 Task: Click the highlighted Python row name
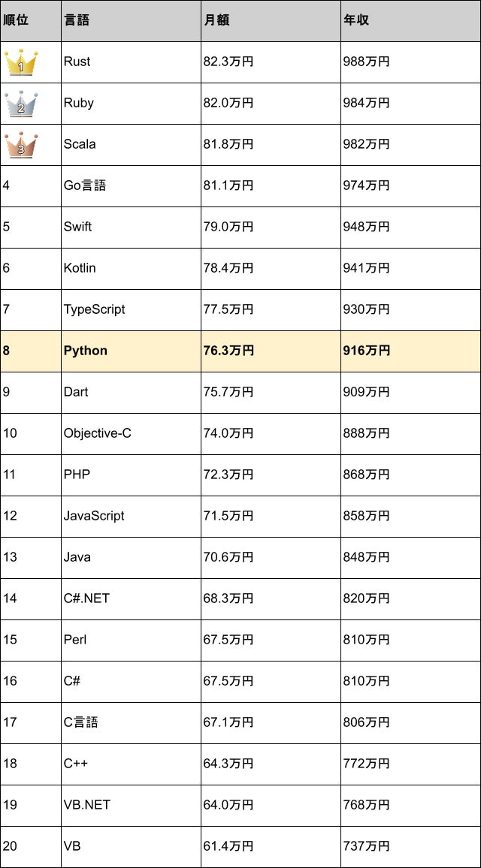(131, 351)
